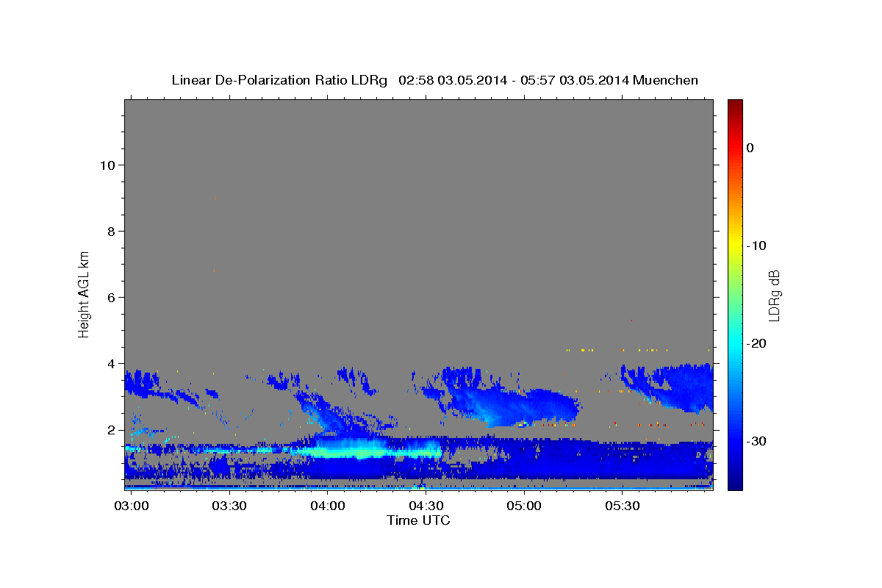Image resolution: width=882 pixels, height=588 pixels.
Task: Click the '03:00' time tick label
Action: click(131, 506)
